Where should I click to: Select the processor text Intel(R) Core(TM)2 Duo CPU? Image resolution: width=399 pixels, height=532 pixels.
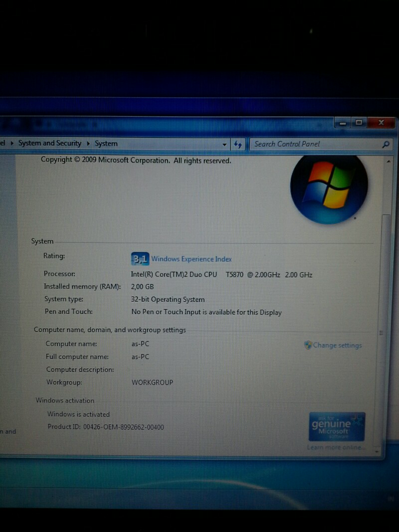coord(174,274)
